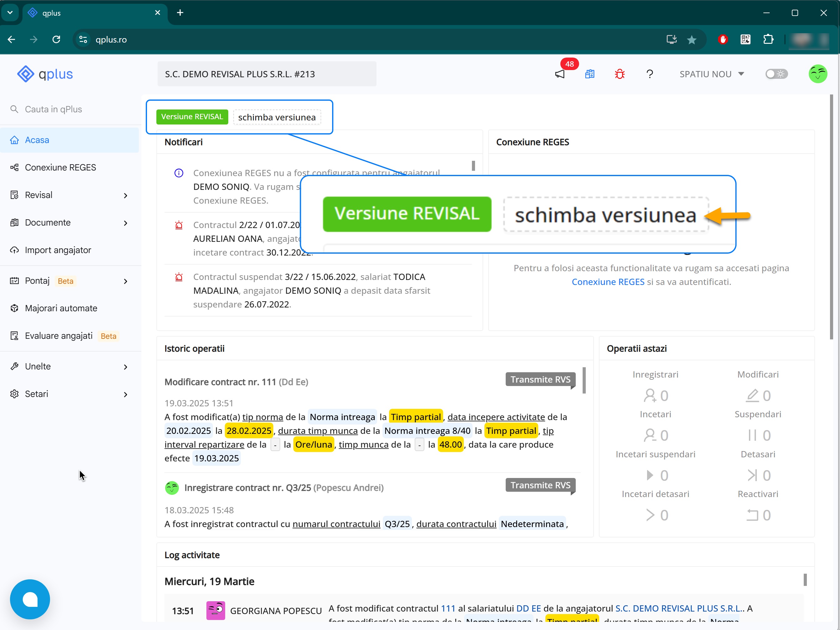840x630 pixels.
Task: Click the Revisal sidebar icon
Action: (x=14, y=195)
